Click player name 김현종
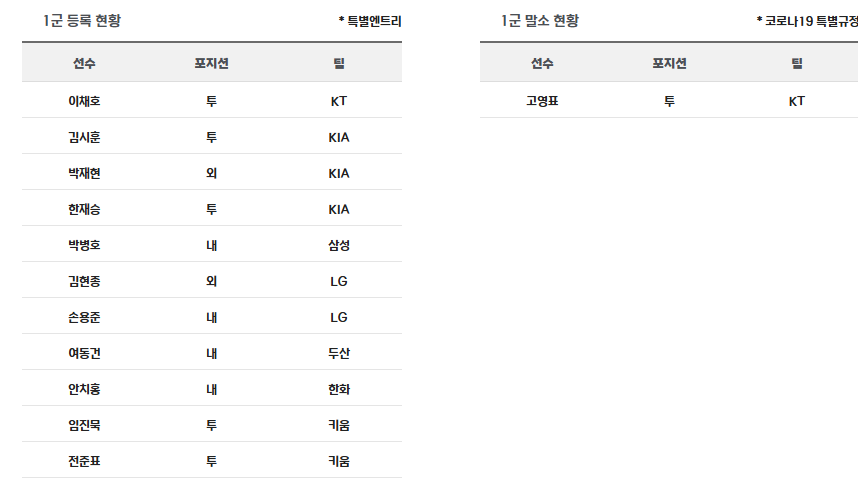 (x=84, y=281)
